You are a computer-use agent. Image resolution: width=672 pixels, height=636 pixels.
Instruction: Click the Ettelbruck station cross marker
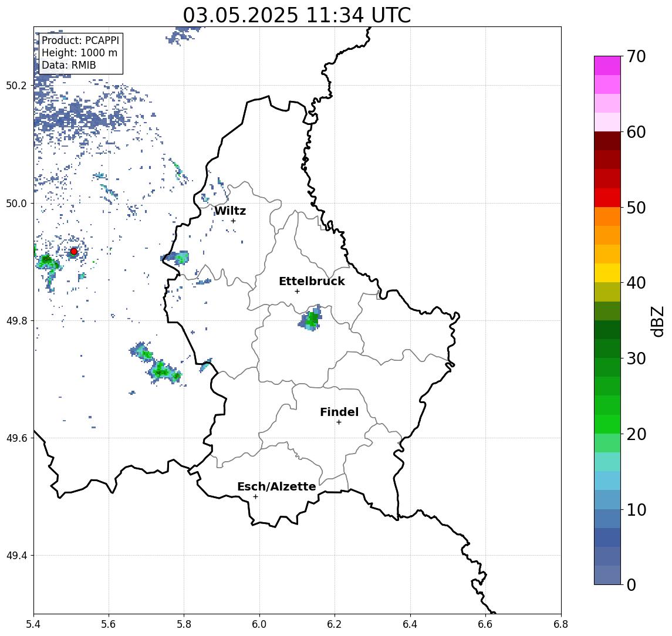coord(297,292)
